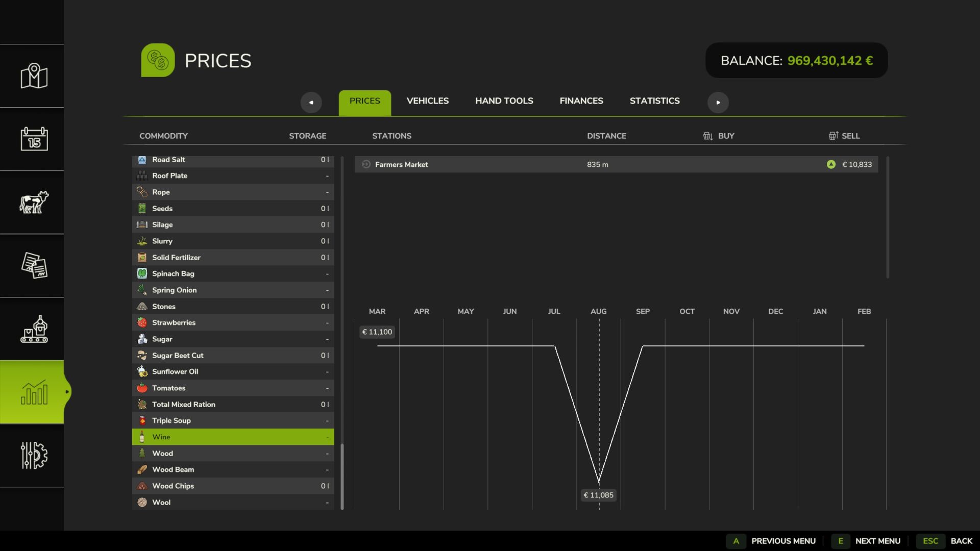Select the statistics bar chart icon
The height and width of the screenshot is (551, 980).
pos(34,392)
